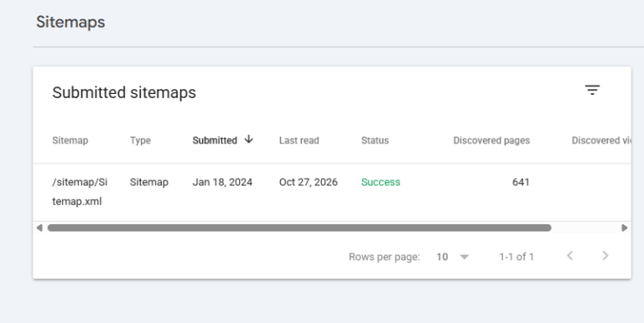Click the Sitemap column header
Image resolution: width=644 pixels, height=323 pixels.
70,141
